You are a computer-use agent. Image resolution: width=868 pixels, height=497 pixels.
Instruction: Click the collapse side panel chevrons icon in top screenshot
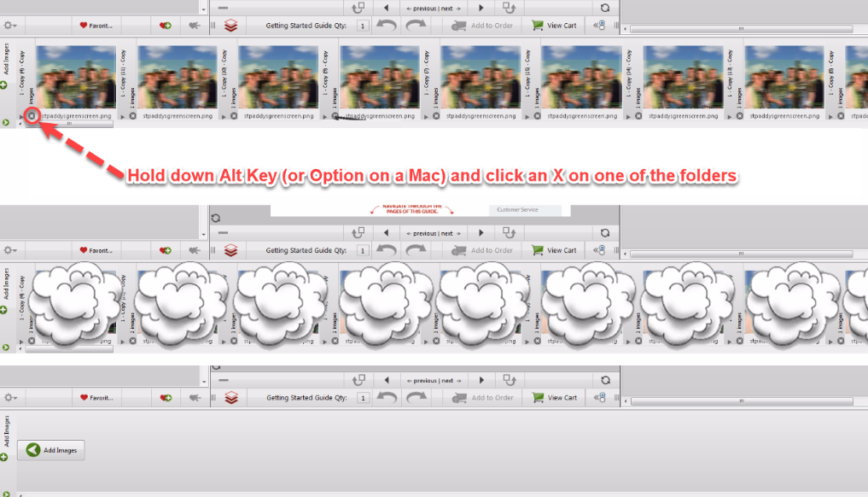599,26
